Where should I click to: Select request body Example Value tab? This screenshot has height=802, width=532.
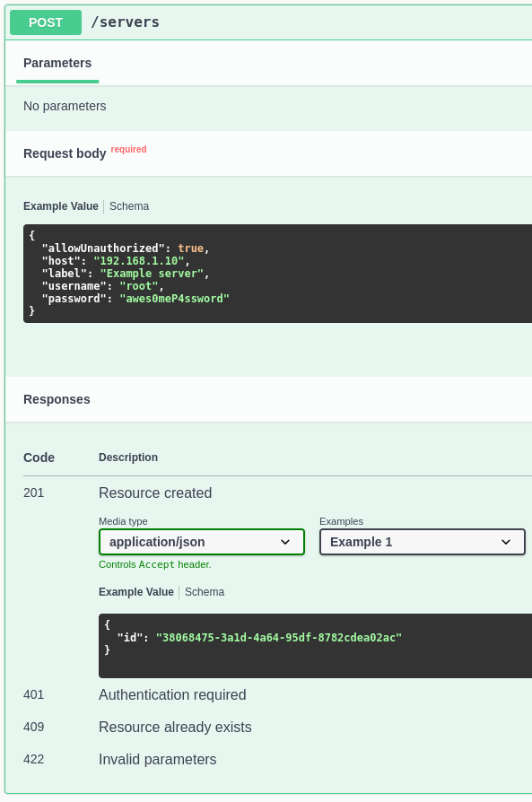(x=61, y=206)
